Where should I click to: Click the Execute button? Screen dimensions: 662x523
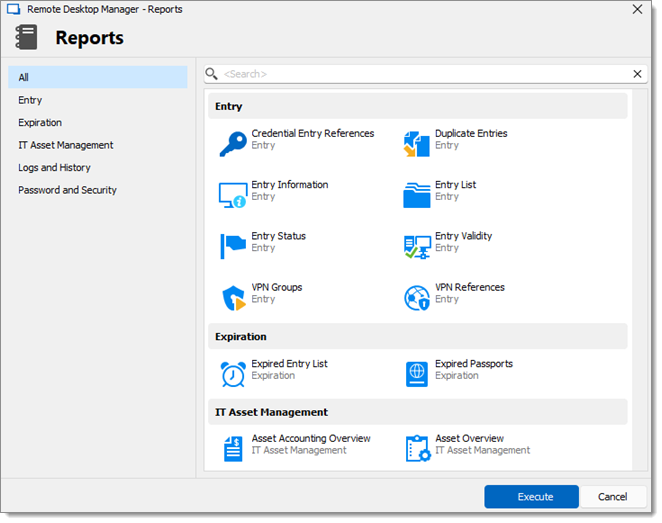tap(531, 496)
